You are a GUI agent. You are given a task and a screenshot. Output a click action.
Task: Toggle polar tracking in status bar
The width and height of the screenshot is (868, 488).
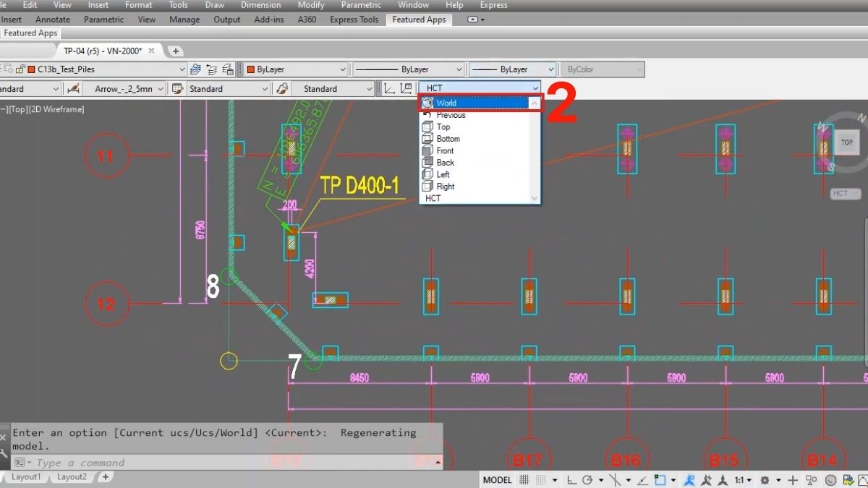pyautogui.click(x=587, y=480)
